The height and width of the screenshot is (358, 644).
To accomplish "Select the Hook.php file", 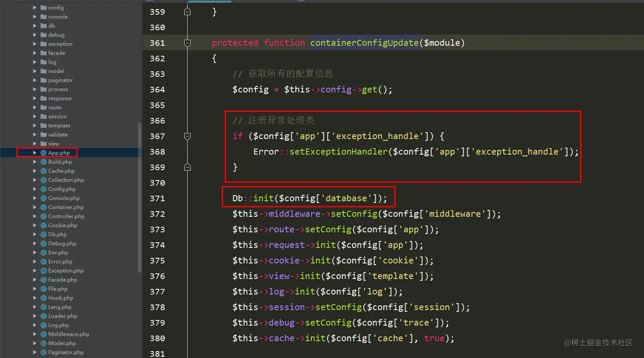I will click(61, 298).
